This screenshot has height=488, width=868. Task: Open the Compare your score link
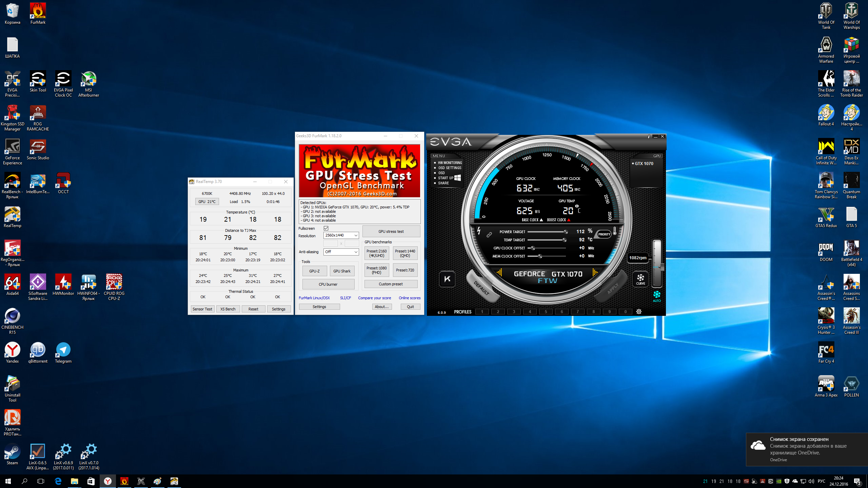click(374, 298)
